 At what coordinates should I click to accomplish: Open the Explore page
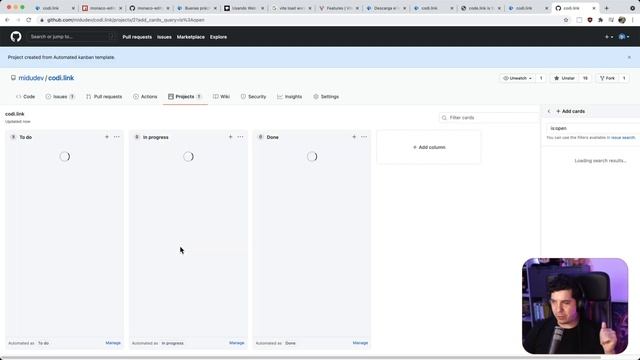click(x=218, y=37)
